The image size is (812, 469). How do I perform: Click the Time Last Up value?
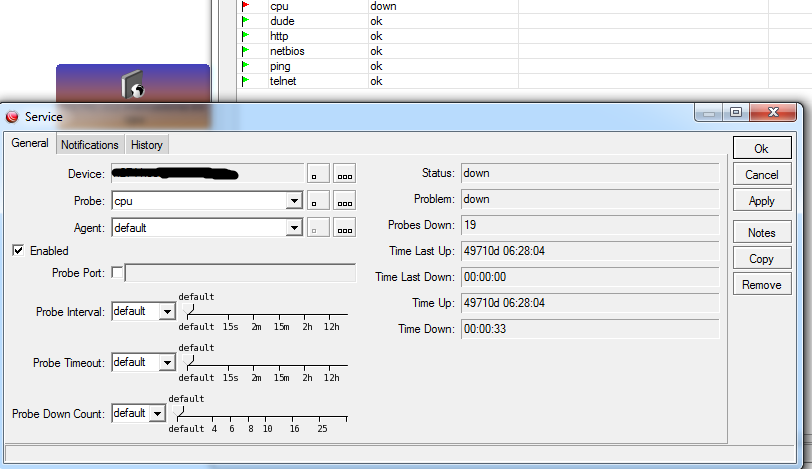point(590,251)
